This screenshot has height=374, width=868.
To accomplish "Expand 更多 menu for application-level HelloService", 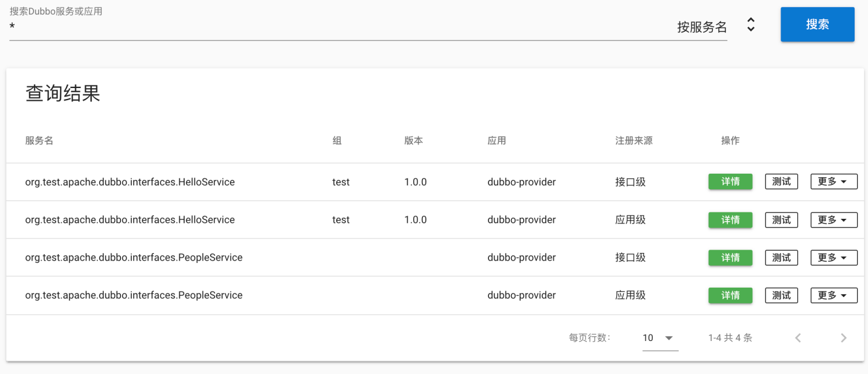I will pos(833,220).
